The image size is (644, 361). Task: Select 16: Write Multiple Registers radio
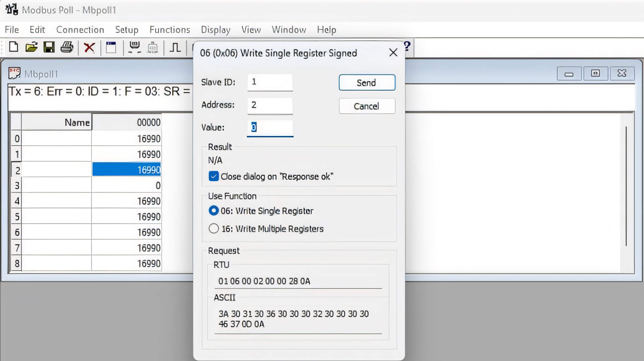click(214, 228)
